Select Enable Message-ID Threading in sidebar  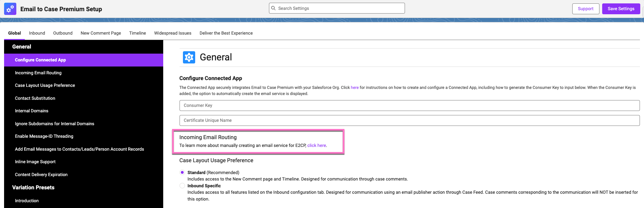click(84, 136)
